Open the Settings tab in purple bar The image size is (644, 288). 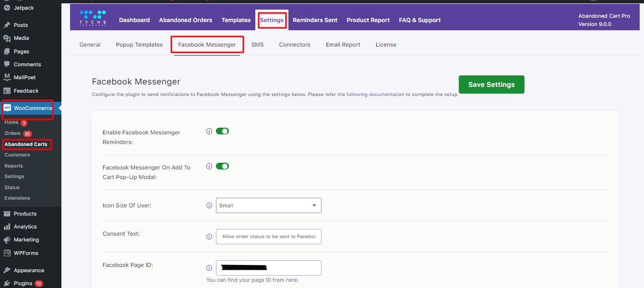[272, 20]
